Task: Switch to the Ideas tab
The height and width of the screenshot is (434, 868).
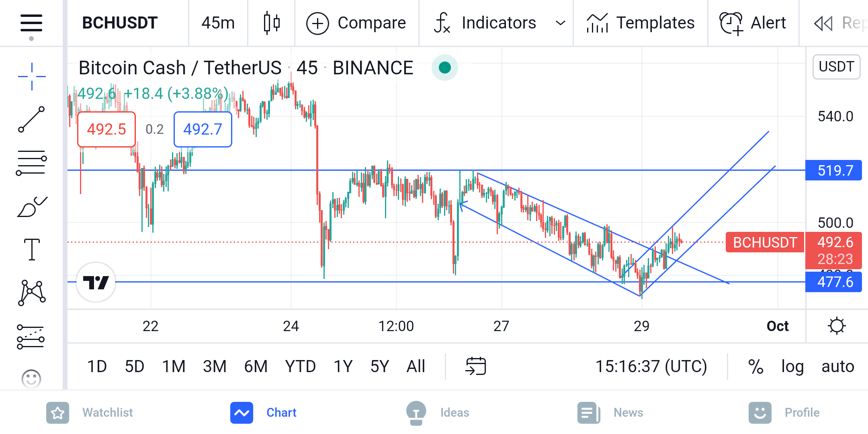Action: (437, 413)
